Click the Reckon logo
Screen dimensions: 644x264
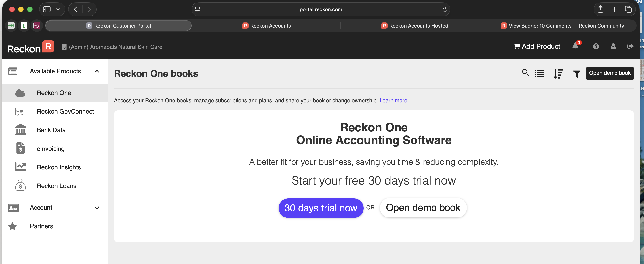31,47
